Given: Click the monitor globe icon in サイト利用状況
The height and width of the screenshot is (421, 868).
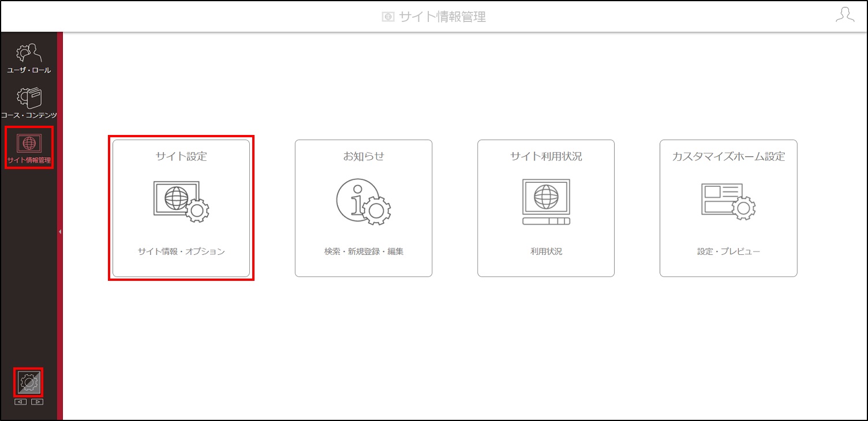Looking at the screenshot, I should [546, 202].
